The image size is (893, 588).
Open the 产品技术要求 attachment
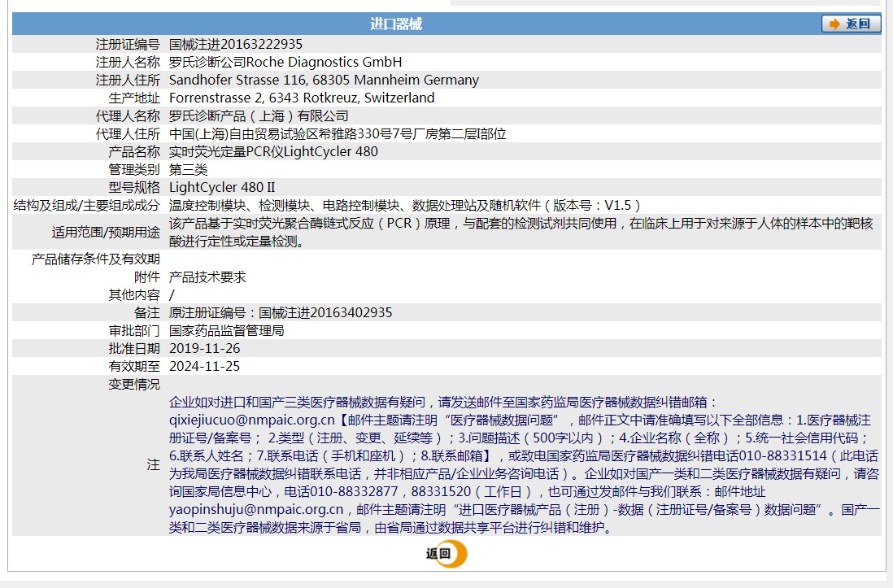[207, 277]
